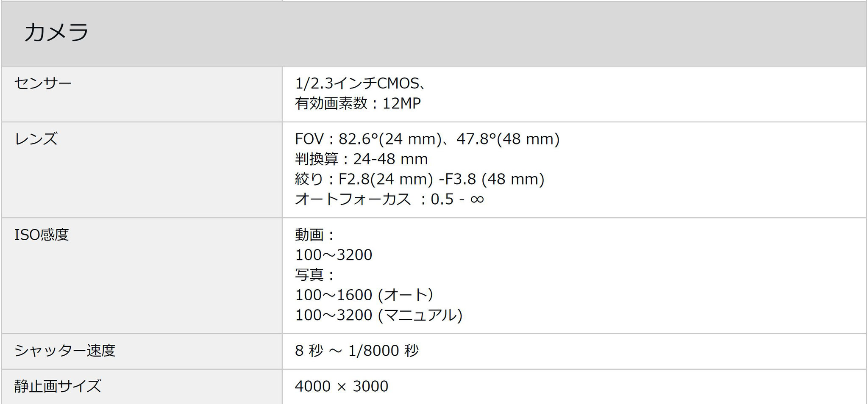Click the 1/2.3インチCMOS sensor text
This screenshot has width=868, height=404.
[360, 83]
